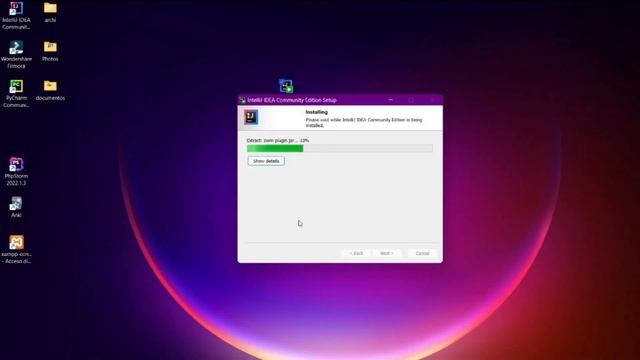Click the setup window title bar icon
The height and width of the screenshot is (360, 640).
point(242,100)
